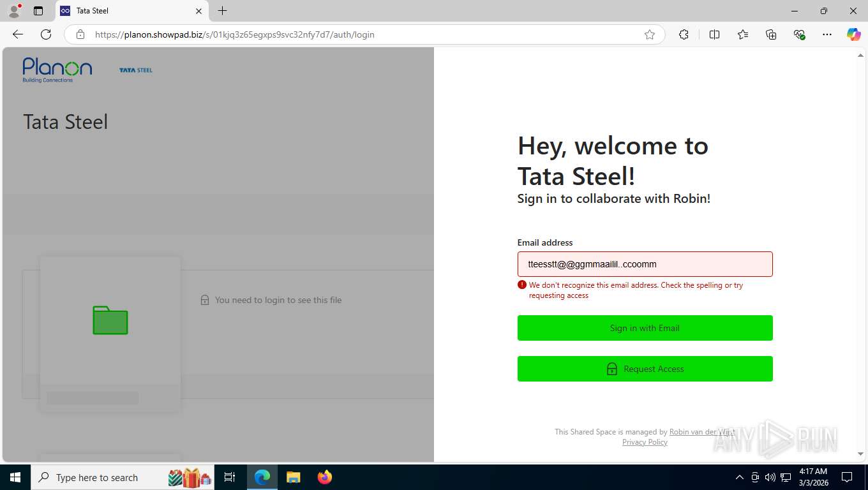This screenshot has height=490, width=868.
Task: Click the scrollbar up arrow
Action: point(860,56)
